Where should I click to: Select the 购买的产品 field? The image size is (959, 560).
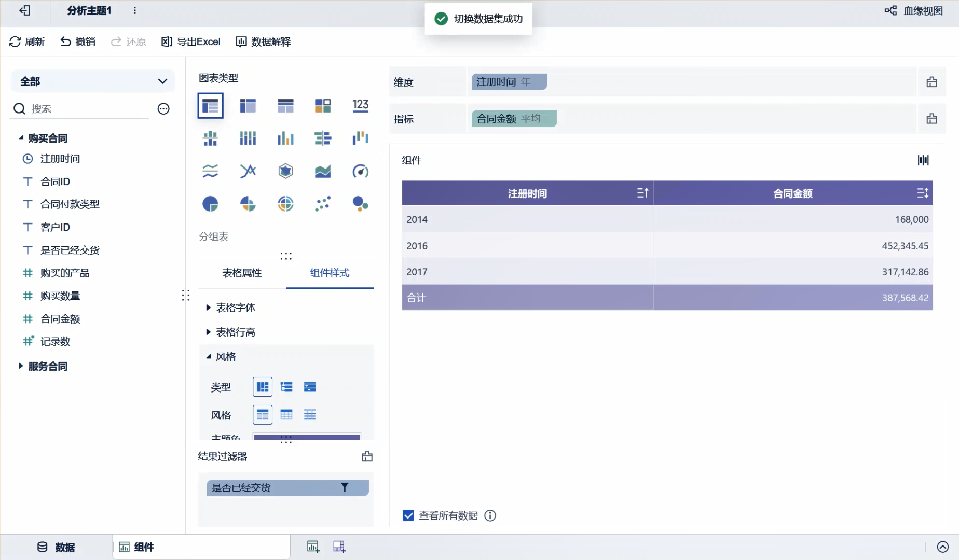[65, 273]
